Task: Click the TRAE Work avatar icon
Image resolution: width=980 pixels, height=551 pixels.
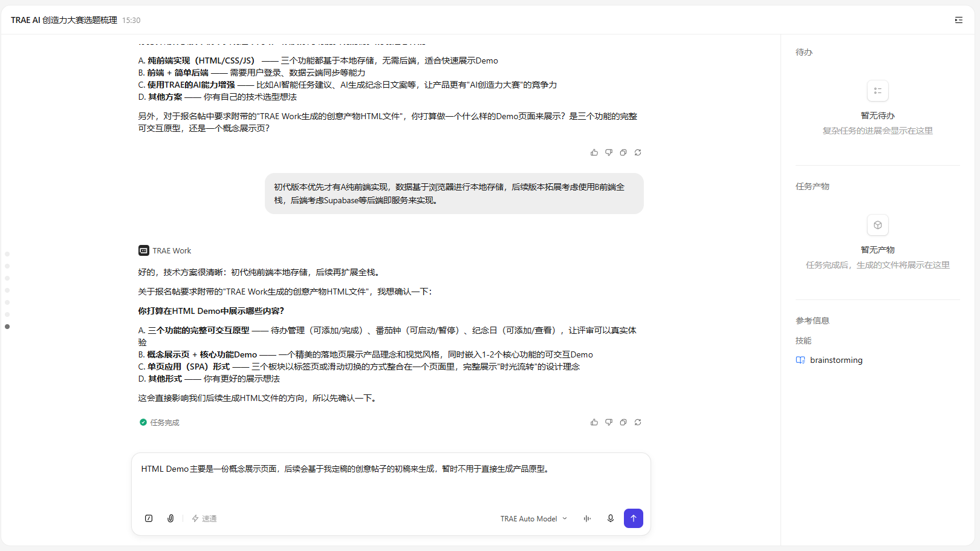Action: [x=144, y=250]
